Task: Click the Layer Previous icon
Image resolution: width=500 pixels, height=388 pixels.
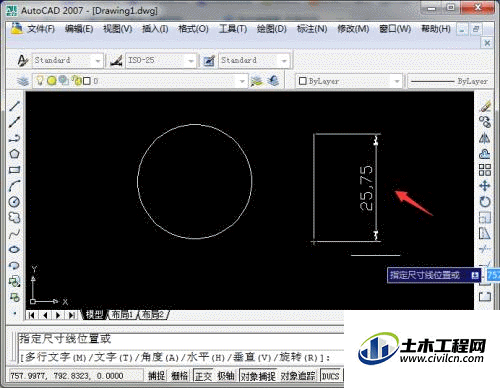Action: tap(273, 81)
